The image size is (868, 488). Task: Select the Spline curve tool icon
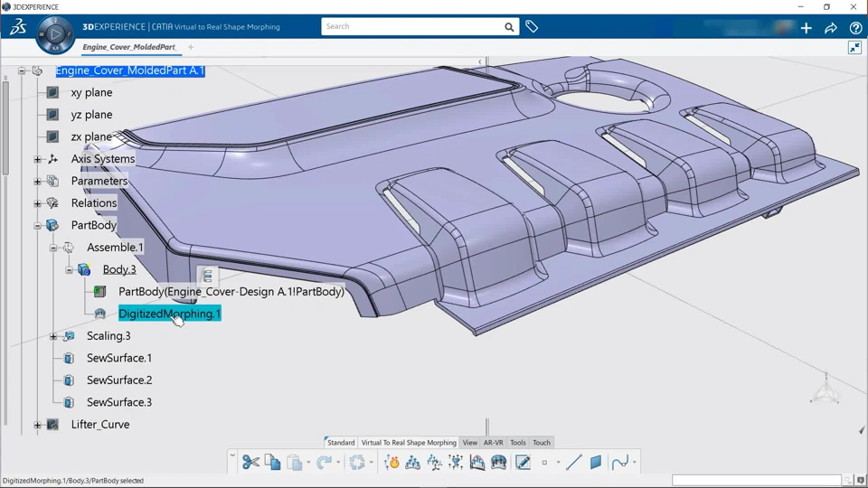tap(620, 462)
